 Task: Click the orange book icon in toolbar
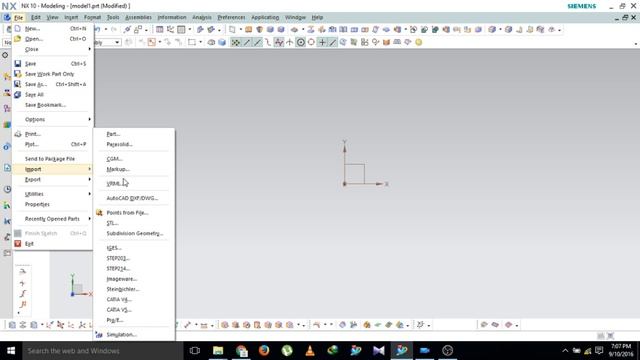(x=386, y=42)
